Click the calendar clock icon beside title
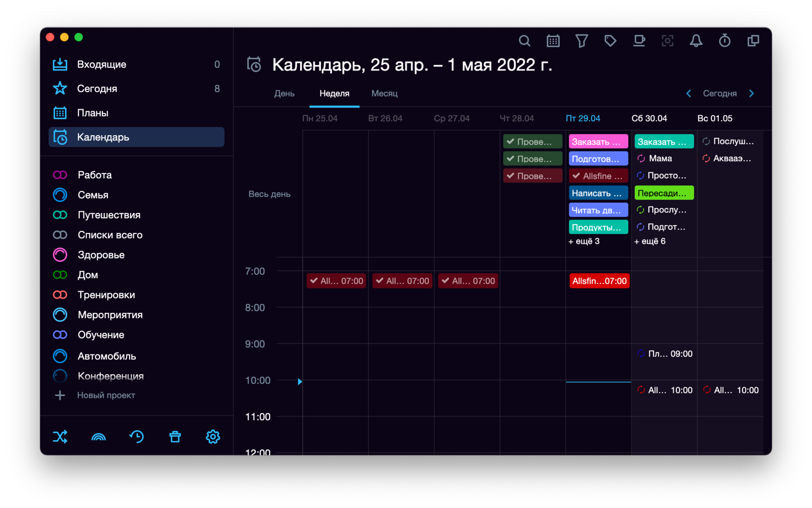This screenshot has width=812, height=508. (x=254, y=65)
